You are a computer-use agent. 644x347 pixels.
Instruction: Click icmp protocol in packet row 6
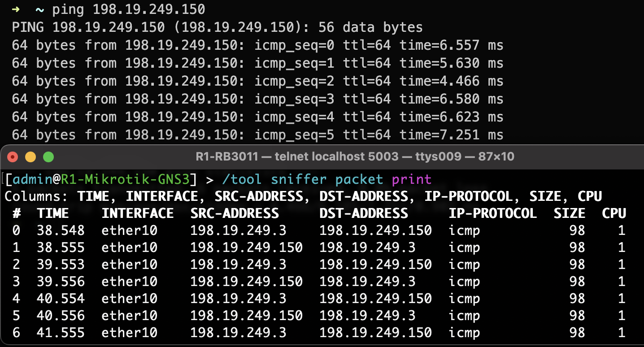464,333
